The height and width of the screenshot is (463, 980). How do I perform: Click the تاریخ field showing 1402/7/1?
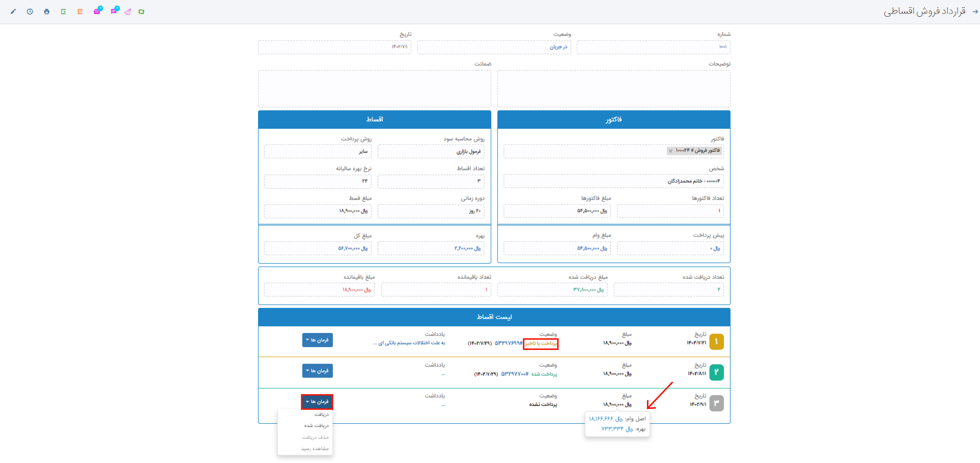click(x=334, y=47)
